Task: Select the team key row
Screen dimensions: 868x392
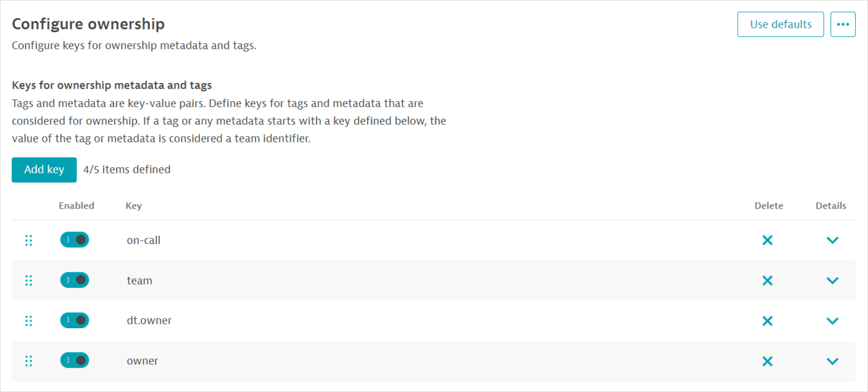Action: pyautogui.click(x=372, y=280)
